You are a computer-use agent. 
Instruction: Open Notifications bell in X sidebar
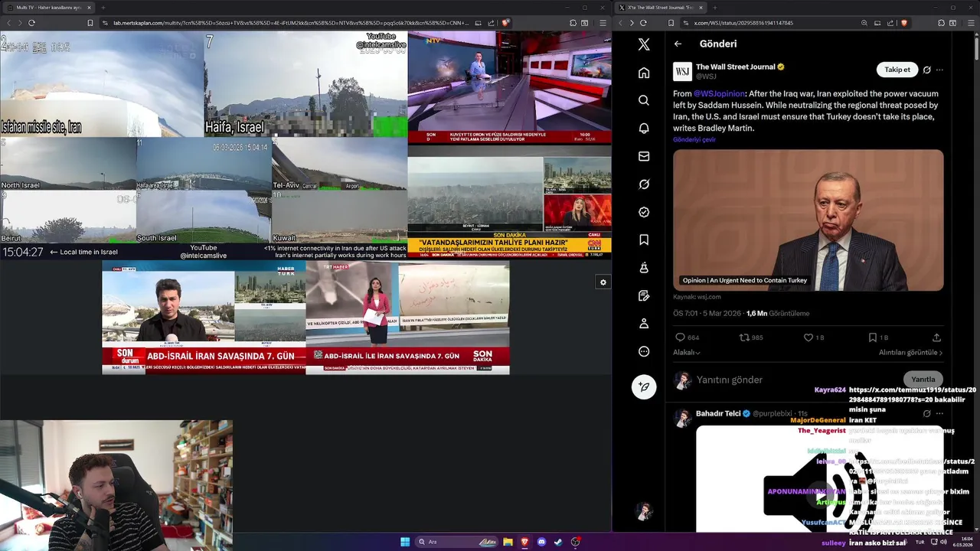click(644, 129)
